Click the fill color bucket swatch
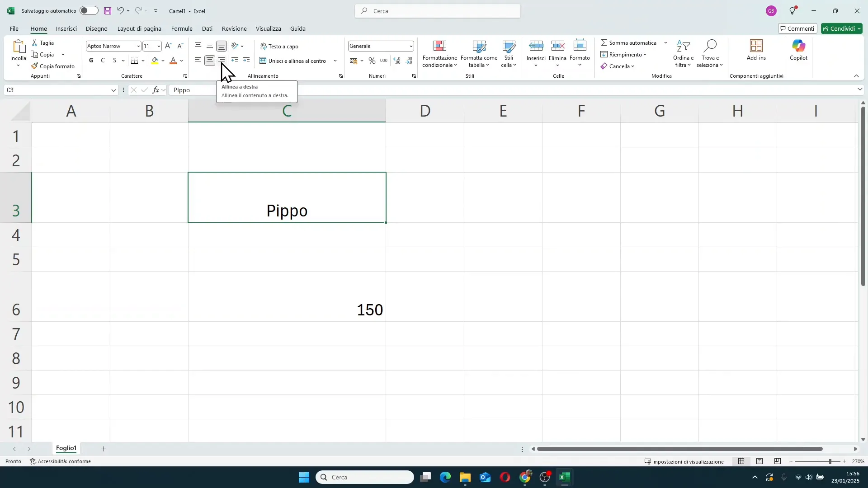This screenshot has height=488, width=868. pyautogui.click(x=155, y=61)
